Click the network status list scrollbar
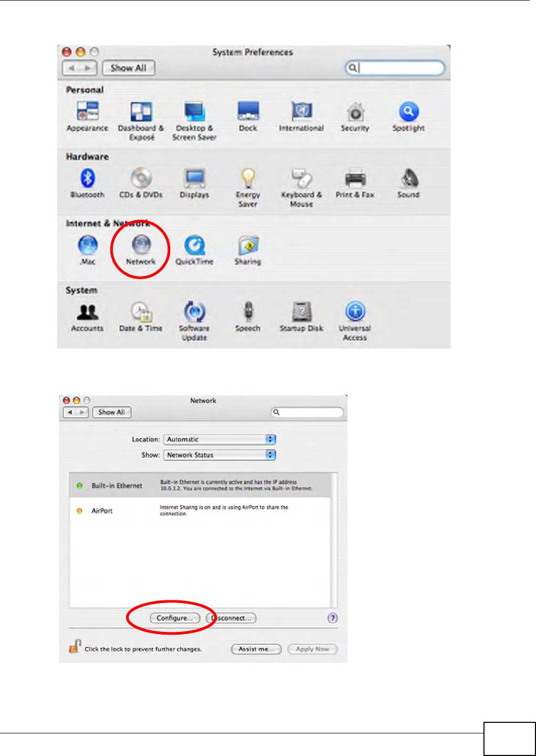 pyautogui.click(x=334, y=540)
